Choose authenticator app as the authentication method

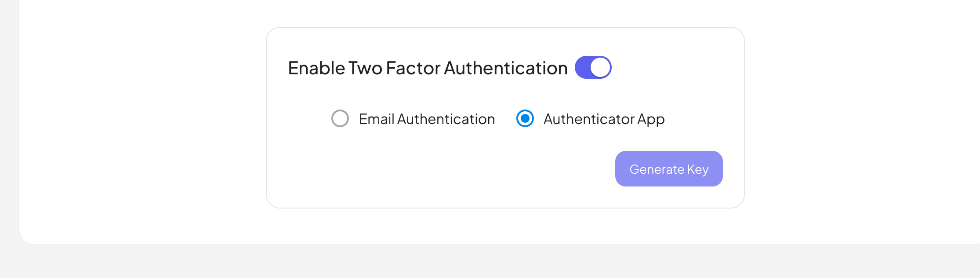pos(525,118)
